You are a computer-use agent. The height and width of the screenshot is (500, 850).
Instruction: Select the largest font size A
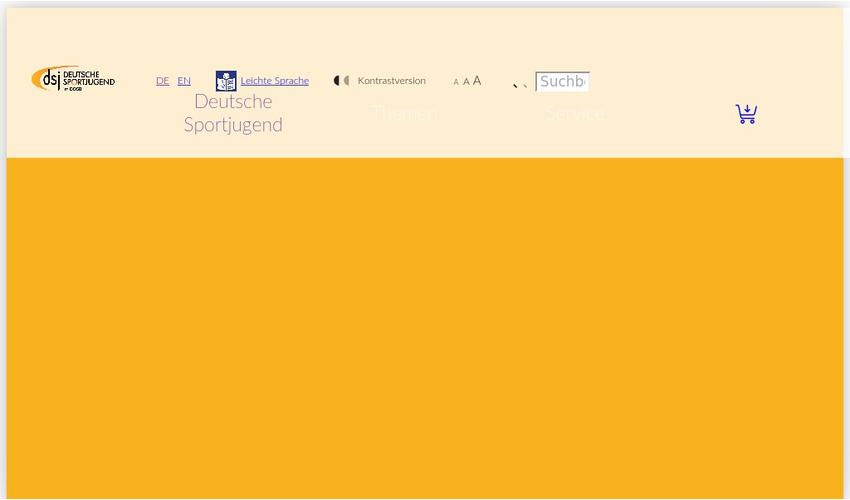pyautogui.click(x=477, y=81)
